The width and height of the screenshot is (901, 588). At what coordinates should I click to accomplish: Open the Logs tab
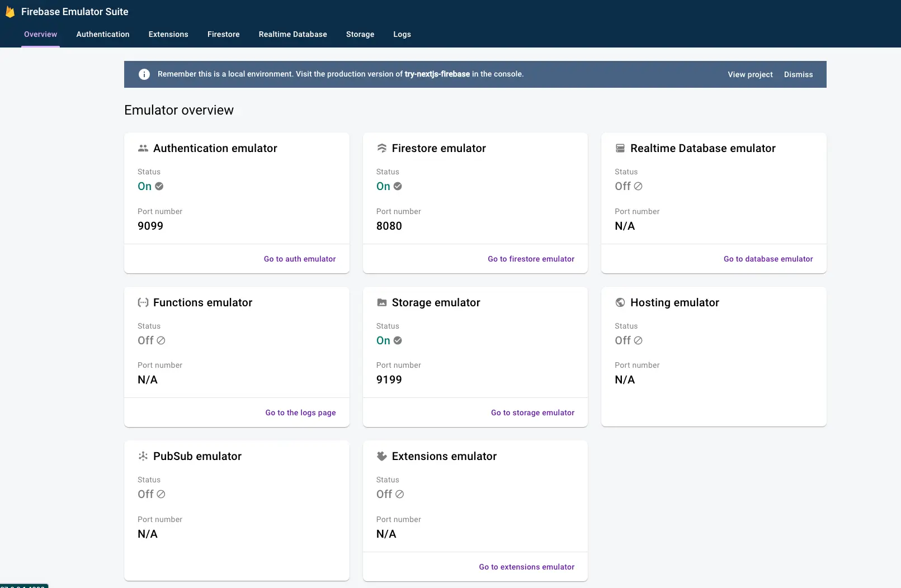[402, 34]
